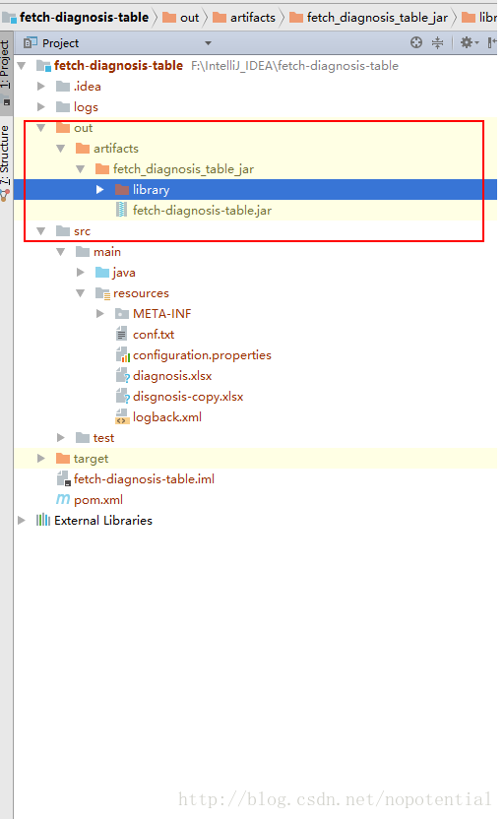Screen dimensions: 504x819
Task: Select the fetch-diagnosis-table.jar archive file
Action: 202,211
